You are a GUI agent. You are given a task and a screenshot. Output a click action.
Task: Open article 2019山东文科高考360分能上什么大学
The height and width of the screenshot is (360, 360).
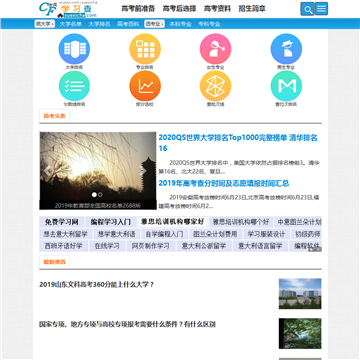(x=97, y=285)
